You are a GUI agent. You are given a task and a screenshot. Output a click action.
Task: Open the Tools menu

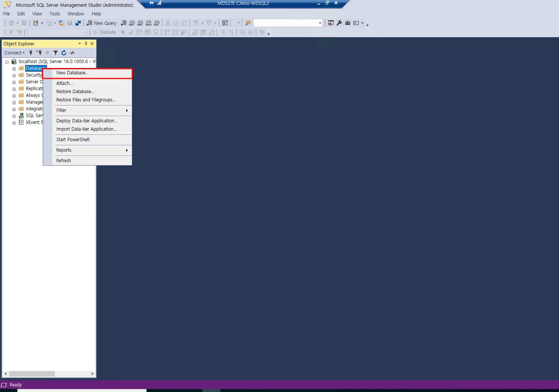tap(55, 14)
